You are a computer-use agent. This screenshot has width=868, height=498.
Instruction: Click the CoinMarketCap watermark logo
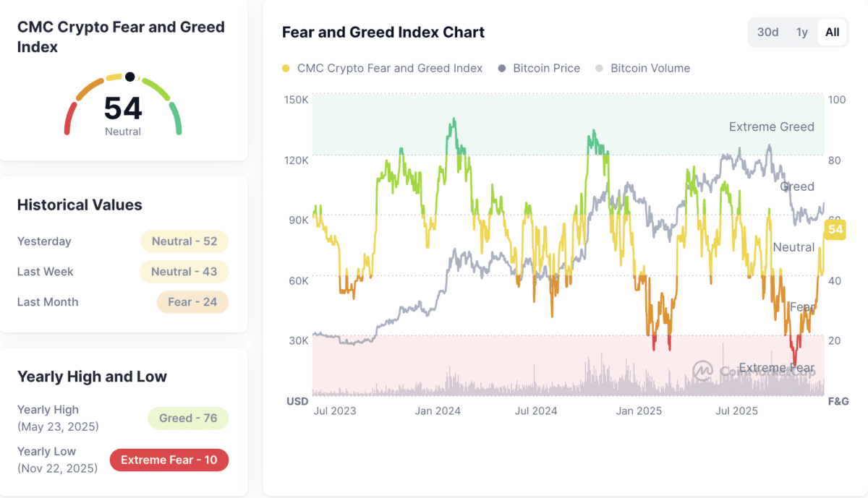pyautogui.click(x=703, y=371)
